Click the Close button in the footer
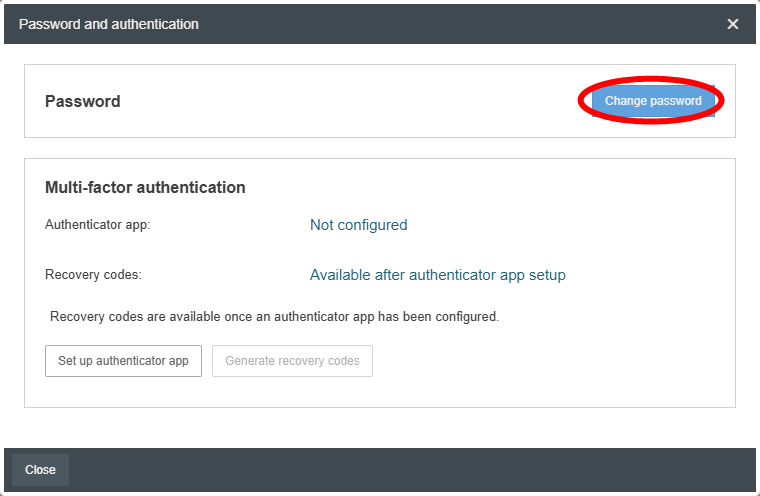 (40, 470)
